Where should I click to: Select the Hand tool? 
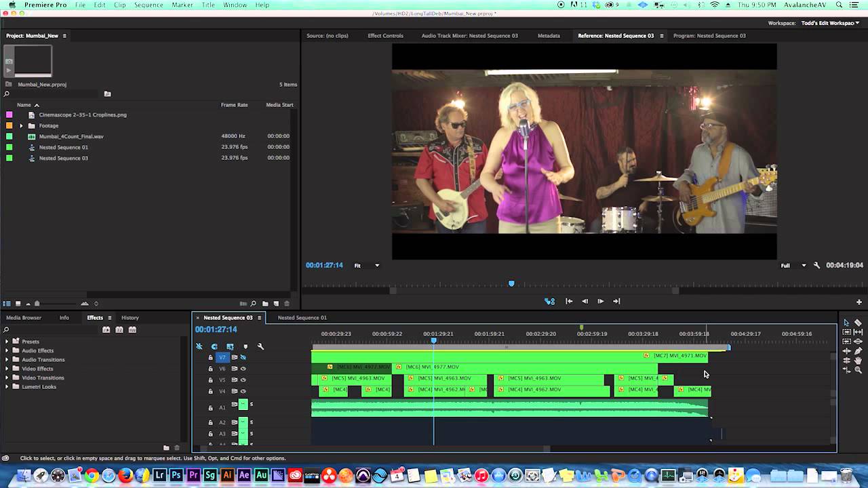tap(858, 361)
